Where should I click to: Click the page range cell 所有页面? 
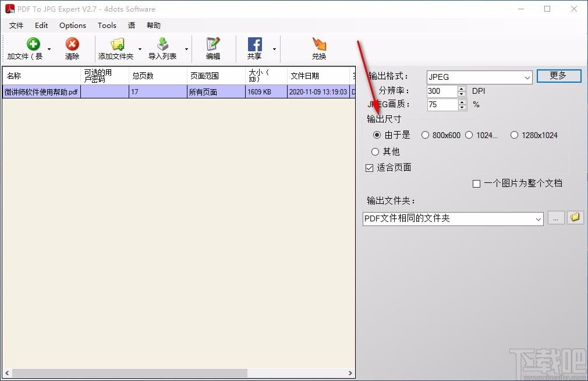click(216, 92)
